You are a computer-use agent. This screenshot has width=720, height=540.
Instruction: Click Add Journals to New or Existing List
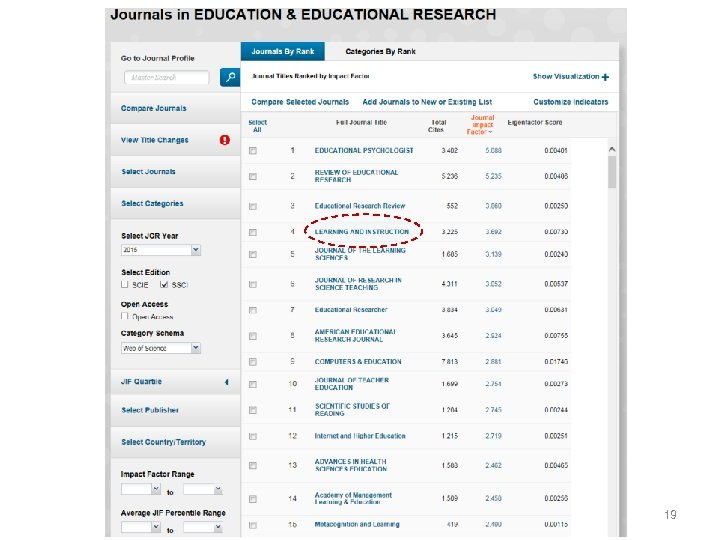[x=427, y=102]
